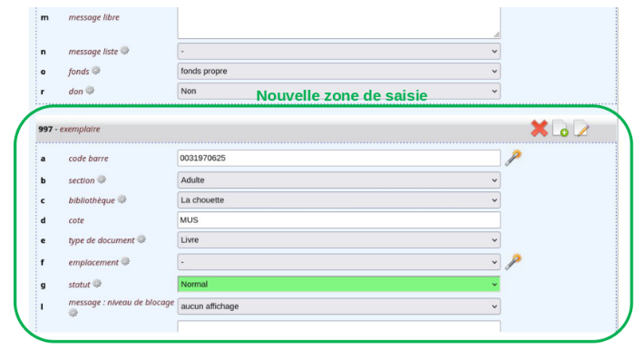This screenshot has width=644, height=350.
Task: Click the magic wand next to code barre
Action: tap(513, 158)
